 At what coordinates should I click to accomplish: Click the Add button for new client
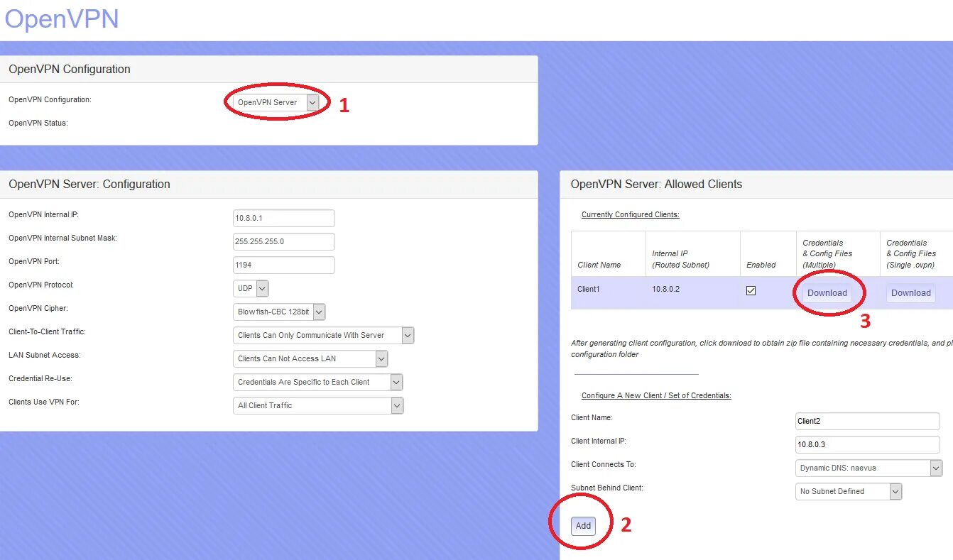tap(583, 526)
